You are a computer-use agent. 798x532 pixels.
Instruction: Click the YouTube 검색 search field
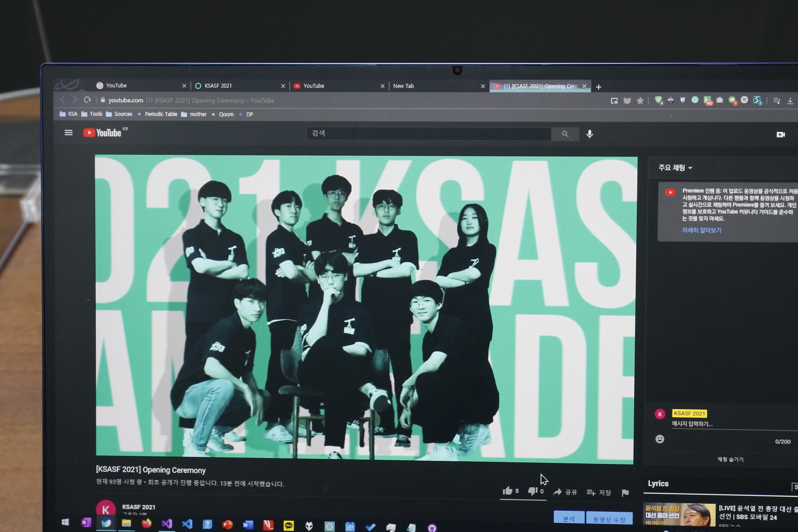[429, 134]
